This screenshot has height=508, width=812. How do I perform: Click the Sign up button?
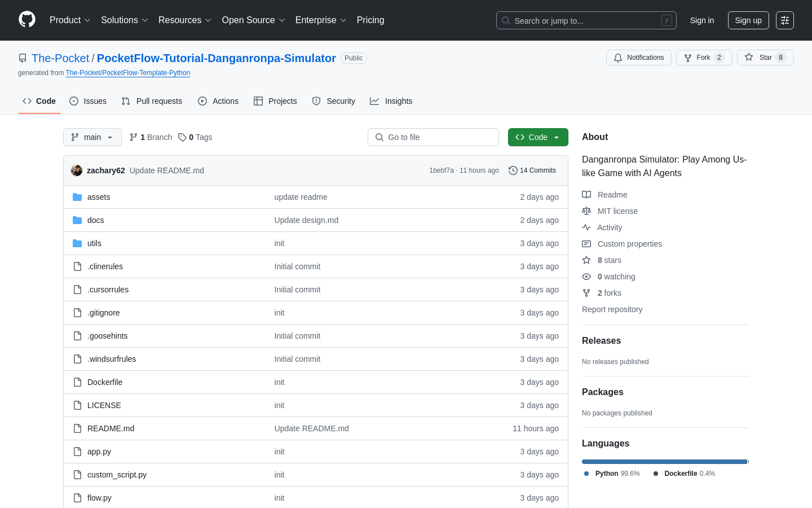tap(748, 20)
